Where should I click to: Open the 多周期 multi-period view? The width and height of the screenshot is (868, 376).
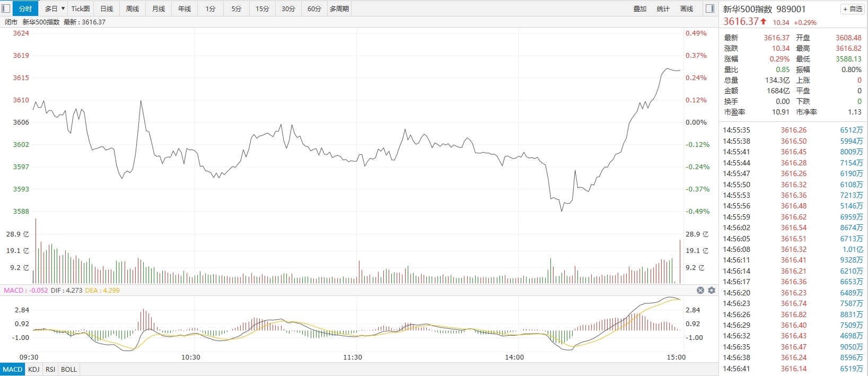(x=339, y=8)
